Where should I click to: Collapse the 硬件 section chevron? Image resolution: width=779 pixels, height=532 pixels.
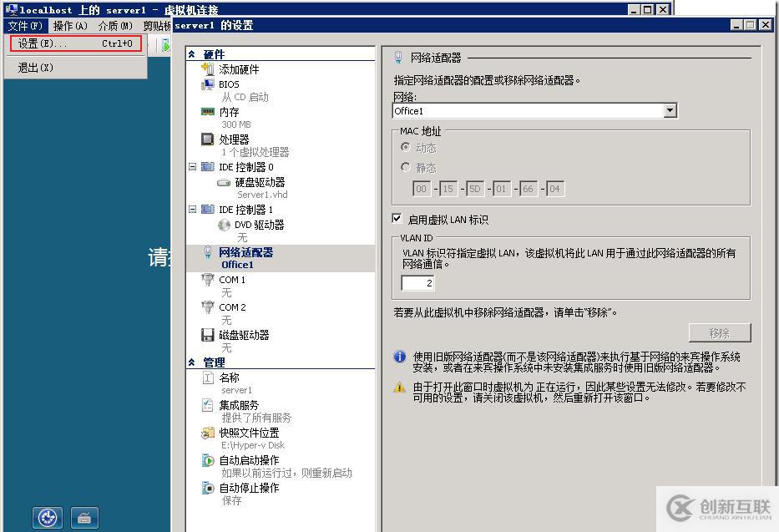pos(192,54)
